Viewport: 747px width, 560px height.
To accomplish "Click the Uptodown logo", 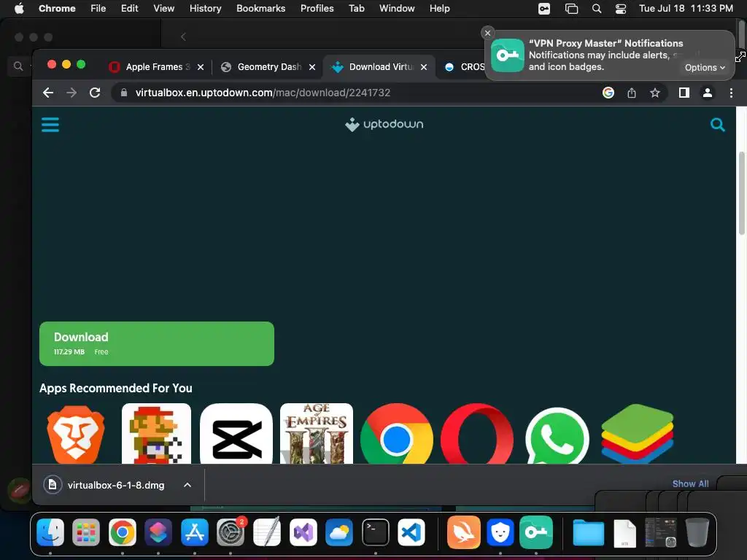I will point(384,124).
